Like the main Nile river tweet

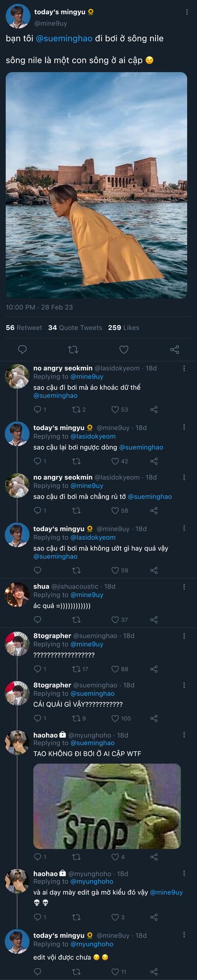tap(124, 350)
